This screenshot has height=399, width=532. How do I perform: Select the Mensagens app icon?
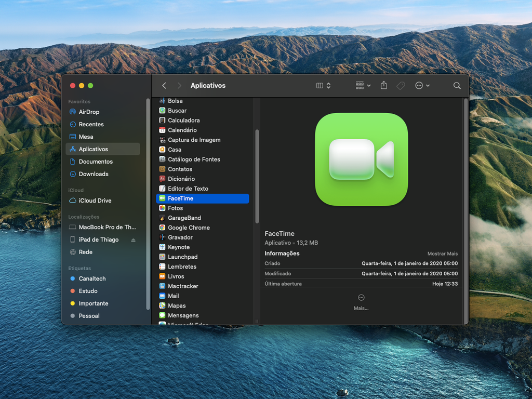pos(162,315)
